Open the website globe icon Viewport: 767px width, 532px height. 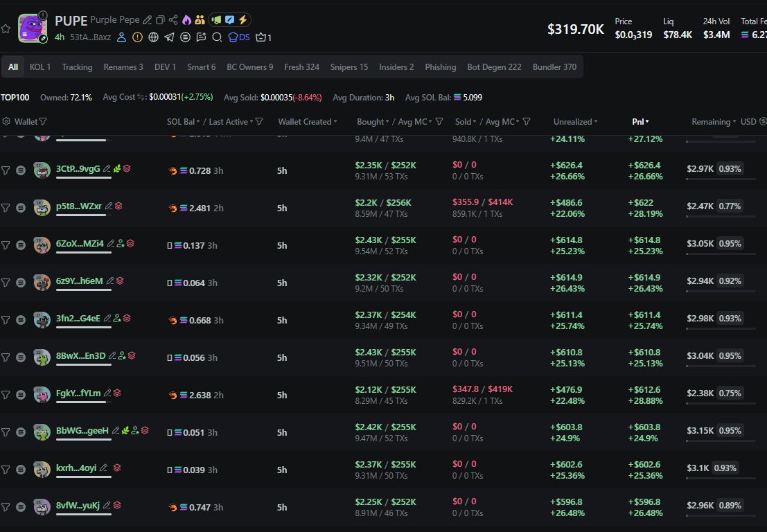pyautogui.click(x=153, y=37)
